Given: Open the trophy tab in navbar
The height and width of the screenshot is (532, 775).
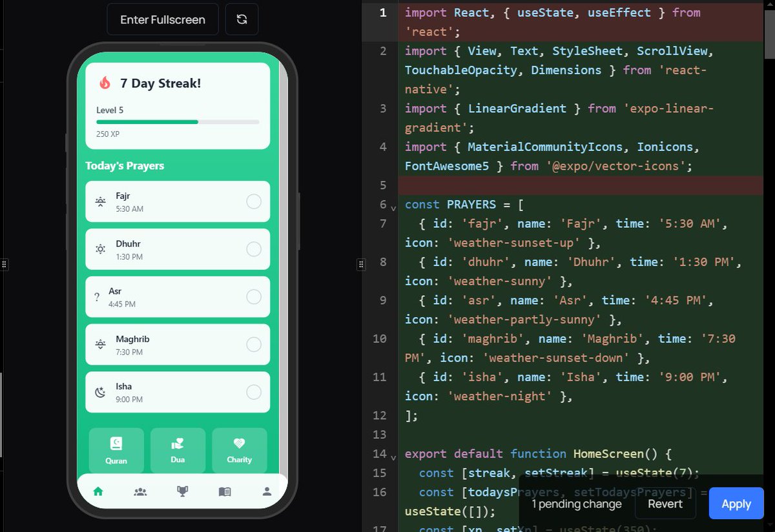Looking at the screenshot, I should click(183, 491).
